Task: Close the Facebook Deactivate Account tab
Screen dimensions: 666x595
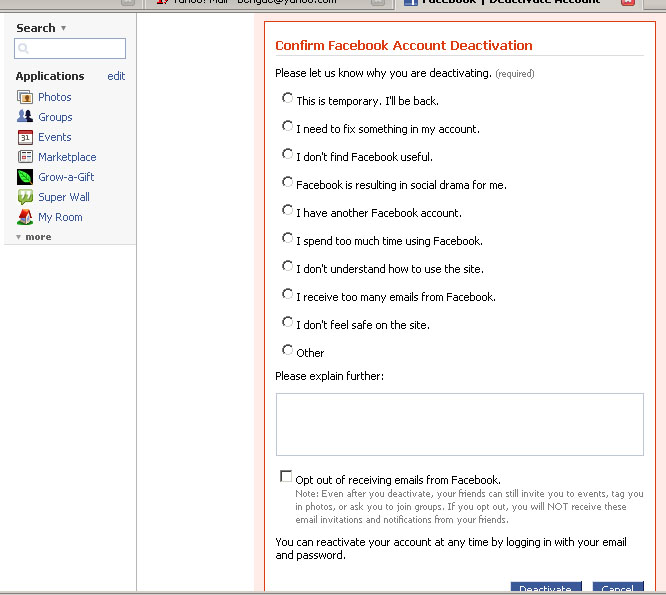Action: 627,3
